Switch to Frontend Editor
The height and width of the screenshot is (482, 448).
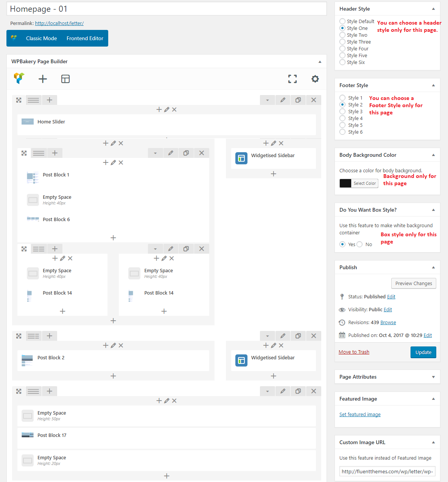(85, 38)
